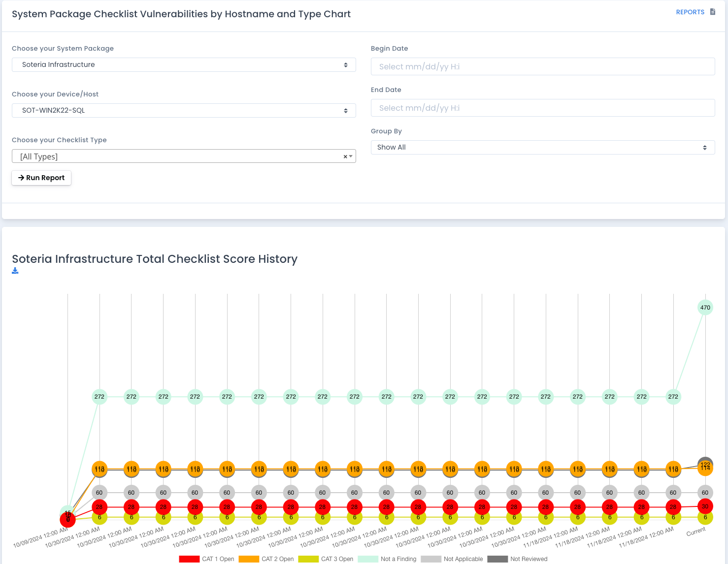Click the Current 30 red data point
Image resolution: width=728 pixels, height=564 pixels.
coord(705,506)
